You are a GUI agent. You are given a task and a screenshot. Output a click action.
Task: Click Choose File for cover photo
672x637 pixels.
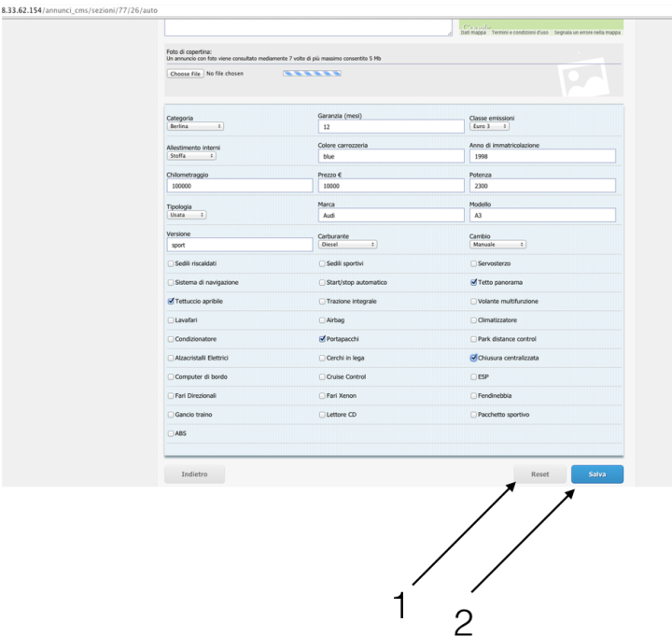pyautogui.click(x=185, y=73)
